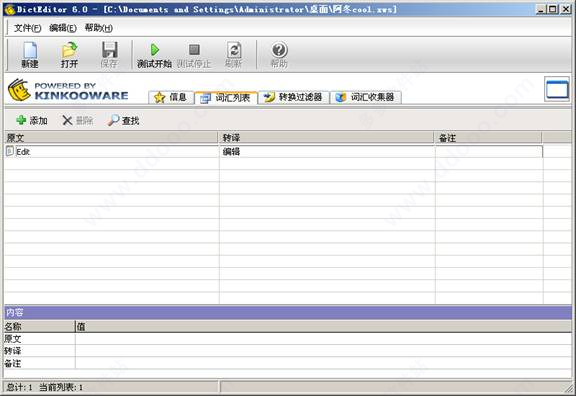The height and width of the screenshot is (396, 576).
Task: Delete the entry using the 删除 button
Action: 78,120
